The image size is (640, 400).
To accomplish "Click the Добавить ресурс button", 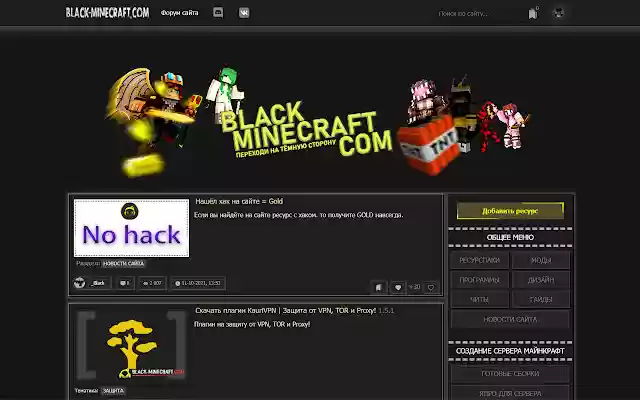I will point(510,211).
